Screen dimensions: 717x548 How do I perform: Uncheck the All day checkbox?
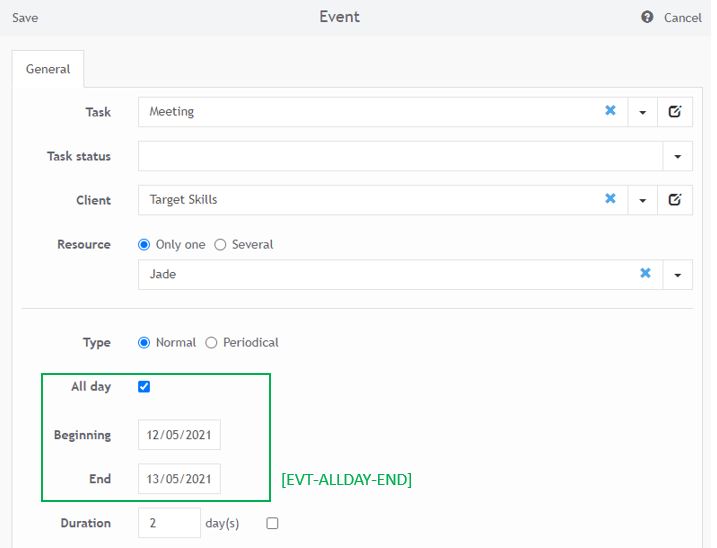click(x=145, y=387)
